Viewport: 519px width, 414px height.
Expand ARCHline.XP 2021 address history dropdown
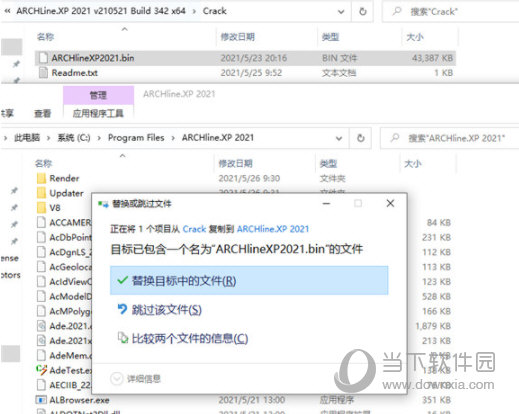coord(339,138)
